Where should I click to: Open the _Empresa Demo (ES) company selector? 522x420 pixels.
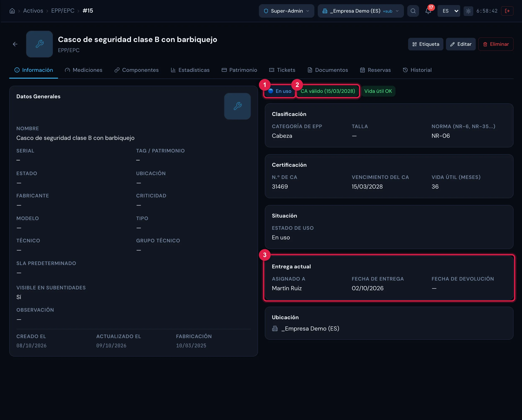[361, 11]
